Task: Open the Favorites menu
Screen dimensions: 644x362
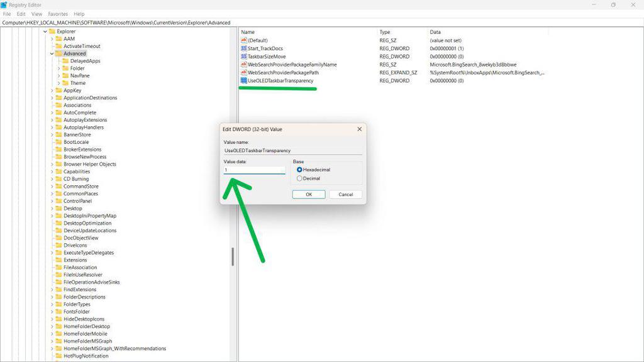Action: [x=57, y=13]
